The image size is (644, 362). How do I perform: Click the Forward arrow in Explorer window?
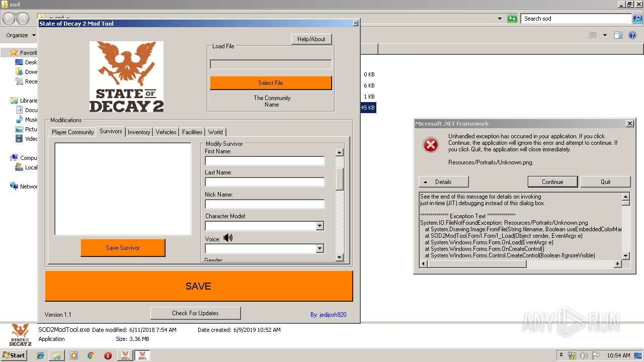23,19
